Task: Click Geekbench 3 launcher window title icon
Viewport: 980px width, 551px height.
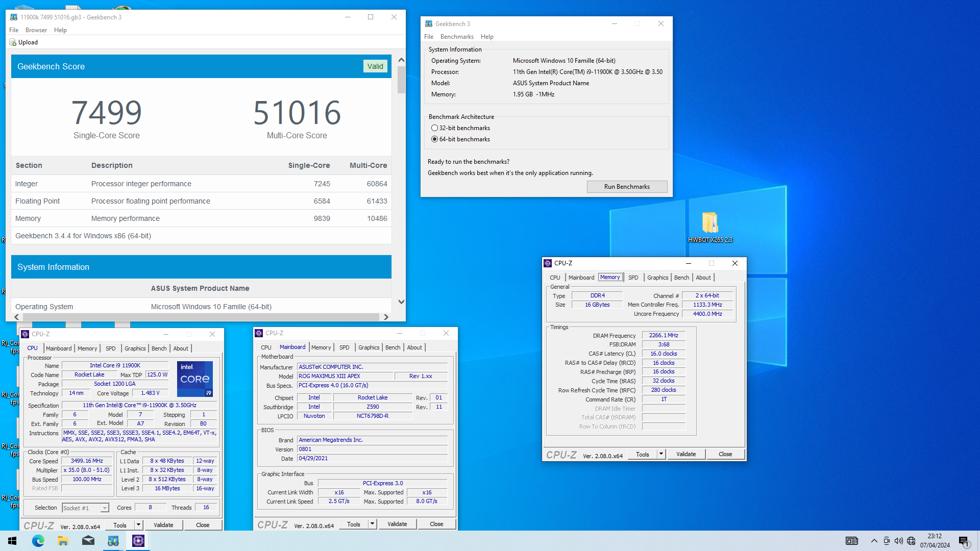Action: (x=429, y=23)
